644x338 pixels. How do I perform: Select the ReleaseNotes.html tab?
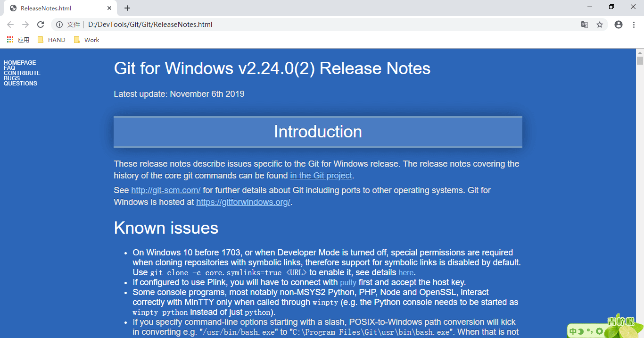click(60, 8)
